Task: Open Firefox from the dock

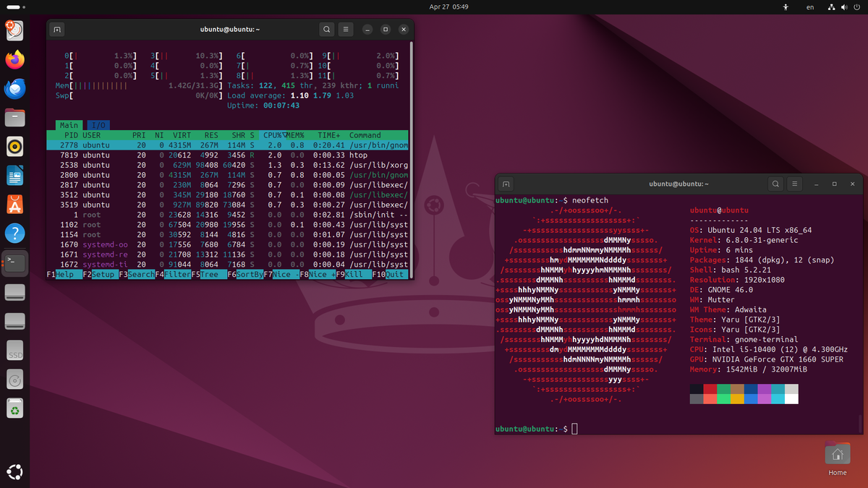Action: point(16,60)
